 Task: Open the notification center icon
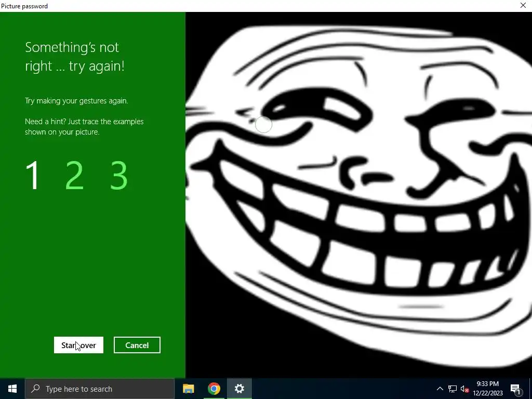pos(516,389)
